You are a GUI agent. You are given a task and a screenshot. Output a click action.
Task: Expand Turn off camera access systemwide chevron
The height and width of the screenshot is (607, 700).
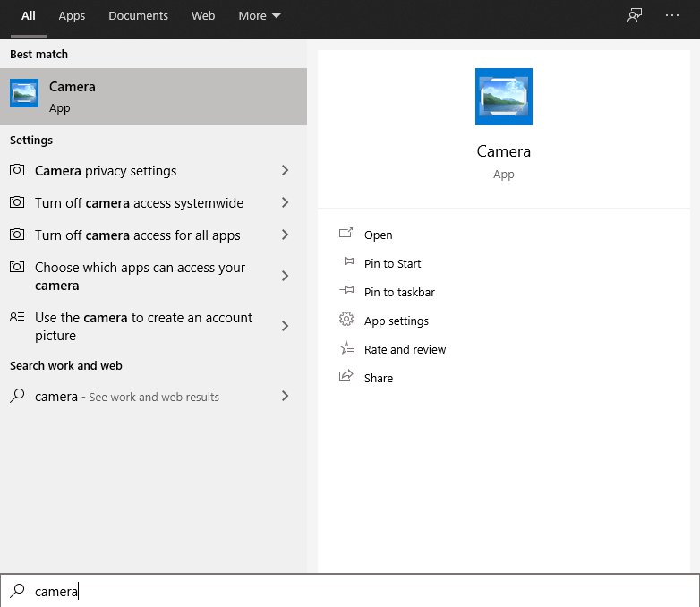pos(285,202)
